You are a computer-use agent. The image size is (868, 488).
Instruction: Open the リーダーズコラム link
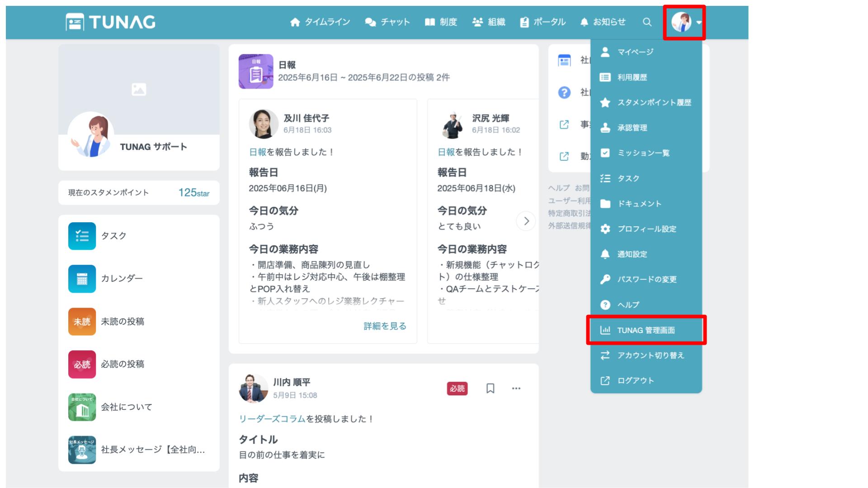[x=272, y=419]
